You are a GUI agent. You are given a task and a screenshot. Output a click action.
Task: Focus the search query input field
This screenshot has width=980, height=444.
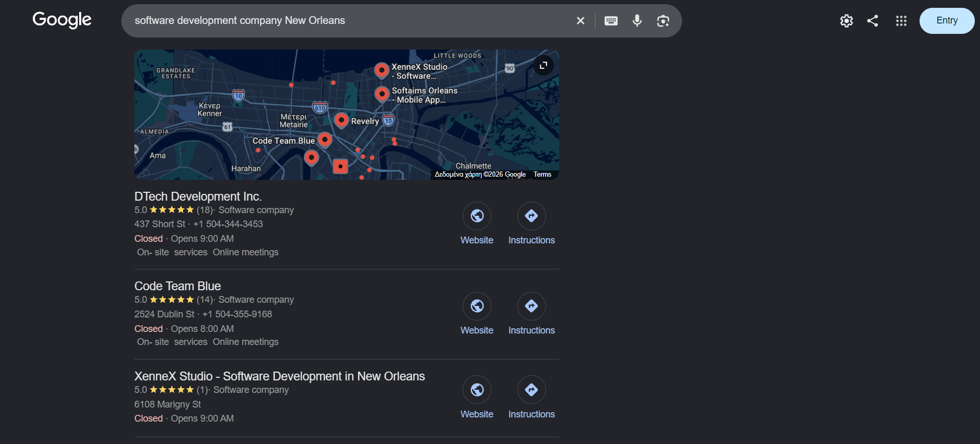point(349,21)
